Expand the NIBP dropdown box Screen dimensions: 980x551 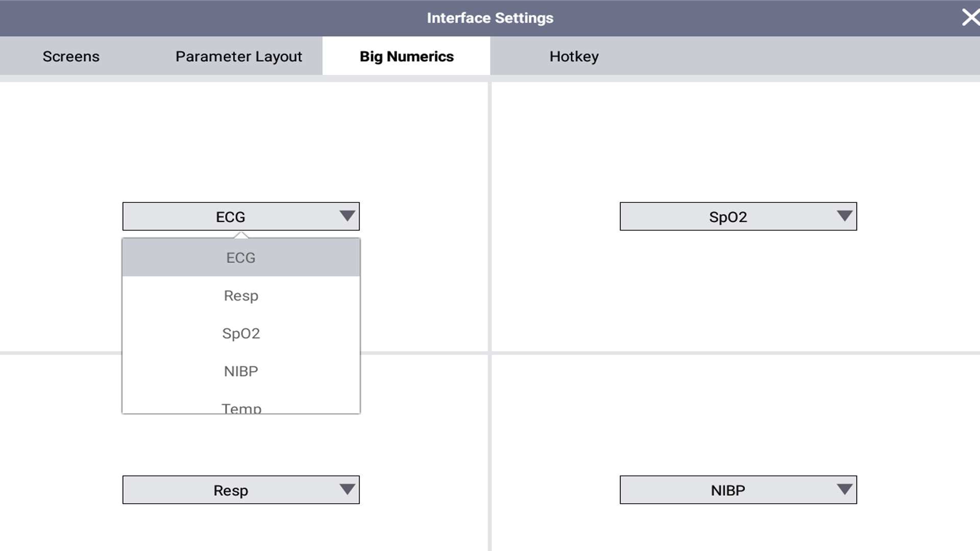tap(728, 490)
